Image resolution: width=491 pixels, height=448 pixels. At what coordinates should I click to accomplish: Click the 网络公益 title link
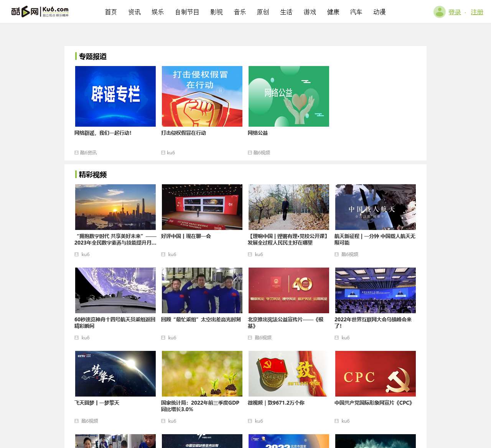[x=258, y=133]
